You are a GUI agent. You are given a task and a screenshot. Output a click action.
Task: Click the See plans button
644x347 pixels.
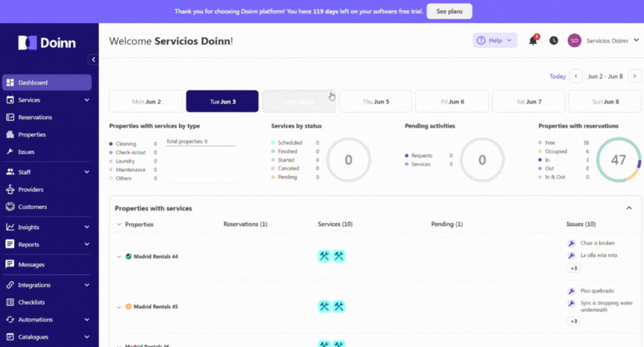449,11
